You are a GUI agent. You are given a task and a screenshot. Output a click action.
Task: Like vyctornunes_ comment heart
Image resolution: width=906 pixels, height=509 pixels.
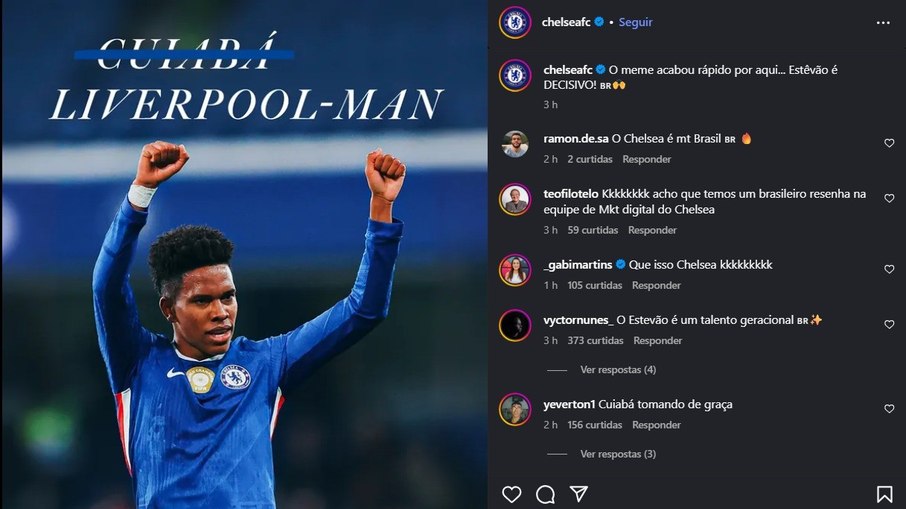pos(889,325)
